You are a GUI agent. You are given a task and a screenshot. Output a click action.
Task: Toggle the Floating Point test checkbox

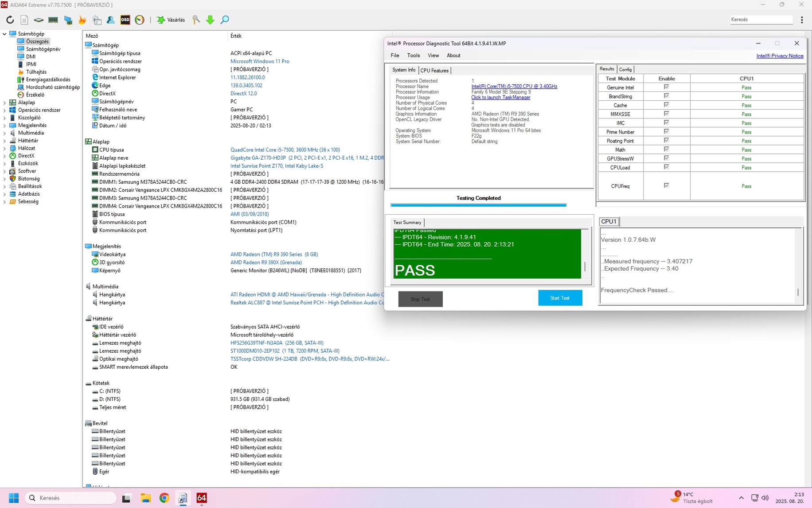point(666,140)
